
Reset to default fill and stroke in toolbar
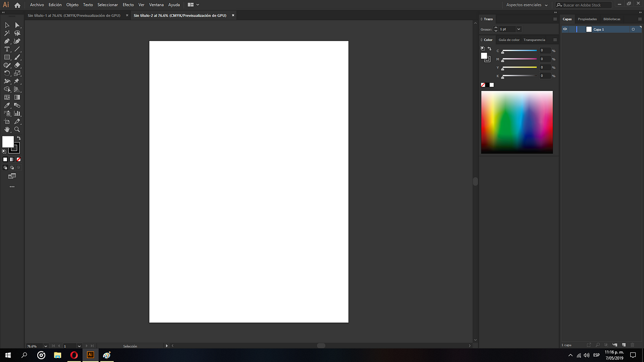click(x=4, y=151)
